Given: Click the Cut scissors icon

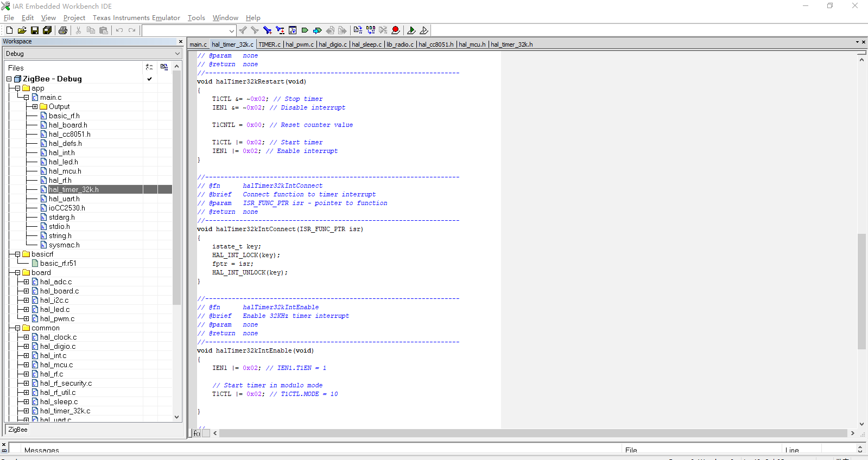Looking at the screenshot, I should pos(78,30).
